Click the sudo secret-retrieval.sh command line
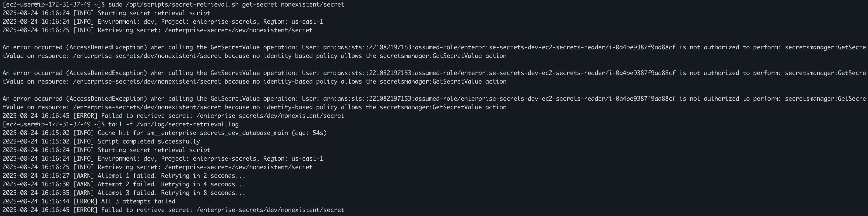868x216 pixels. click(173, 4)
